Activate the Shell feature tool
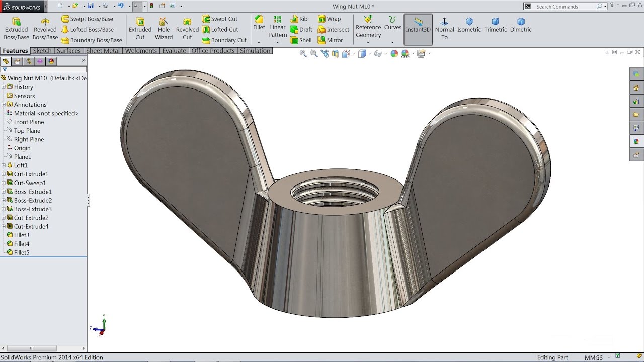 click(301, 40)
